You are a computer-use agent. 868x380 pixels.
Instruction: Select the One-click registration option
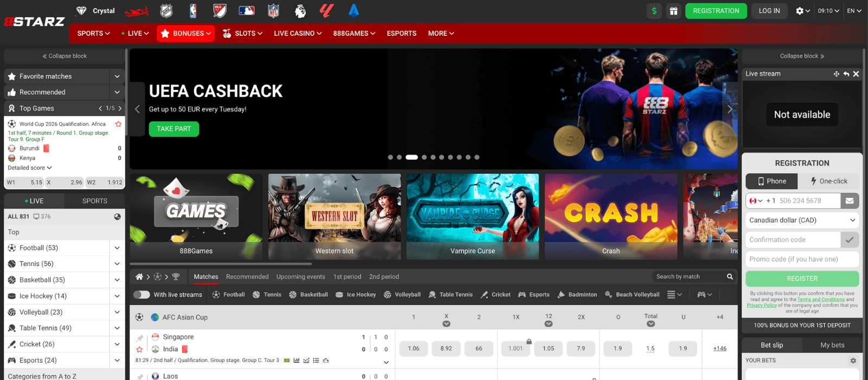(x=828, y=181)
